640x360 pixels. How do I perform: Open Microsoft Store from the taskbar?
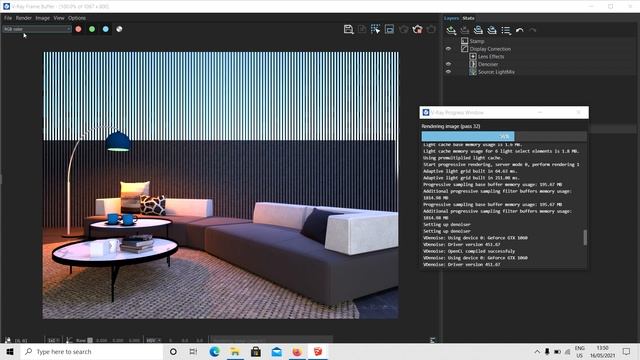(256, 352)
